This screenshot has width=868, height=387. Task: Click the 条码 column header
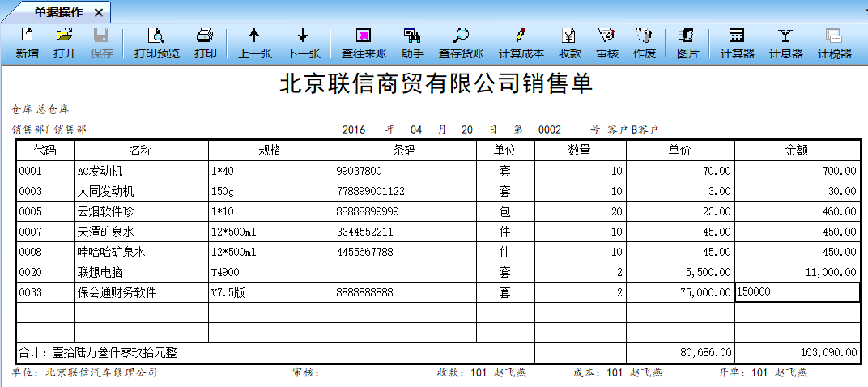405,150
